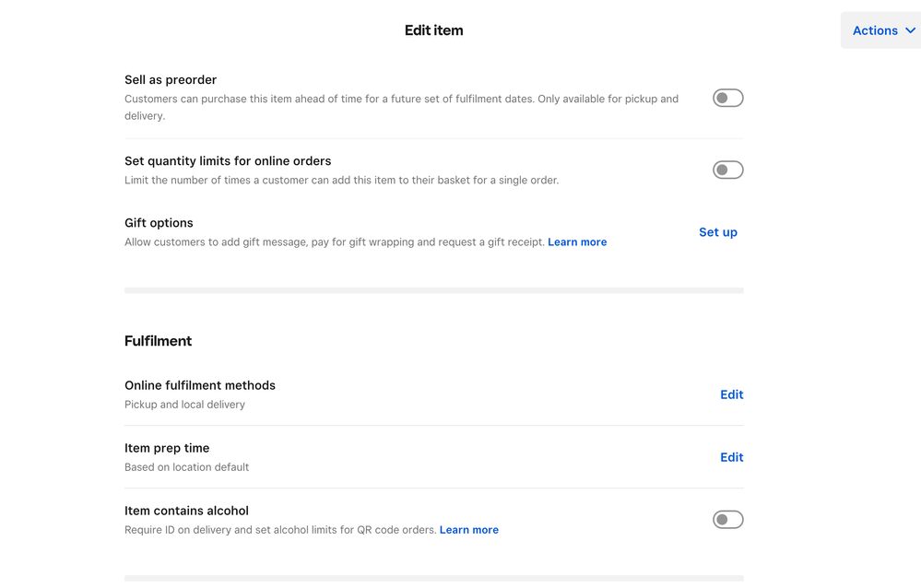Screen dimensions: 921x588
Task: Enable the Sell as preorder toggle
Action: 727,98
